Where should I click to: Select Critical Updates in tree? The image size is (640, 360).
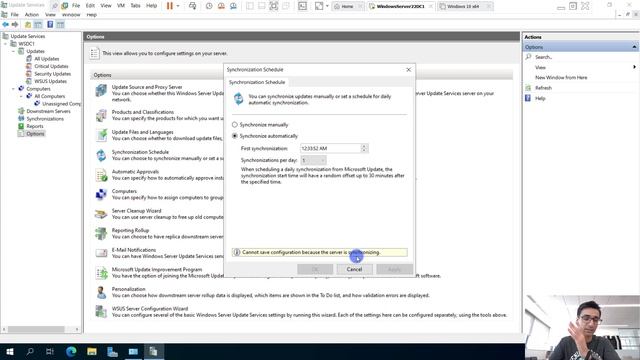51,66
